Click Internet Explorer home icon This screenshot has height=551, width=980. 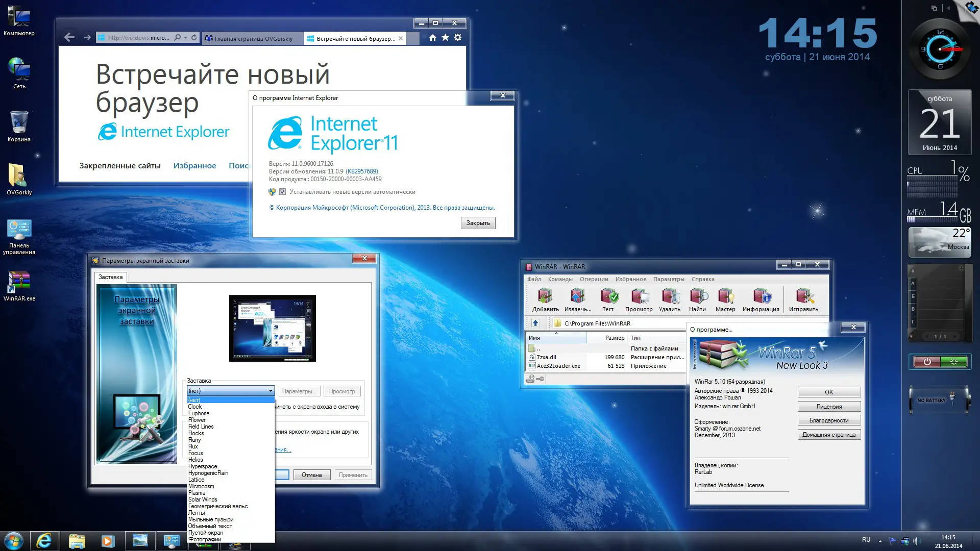point(432,37)
